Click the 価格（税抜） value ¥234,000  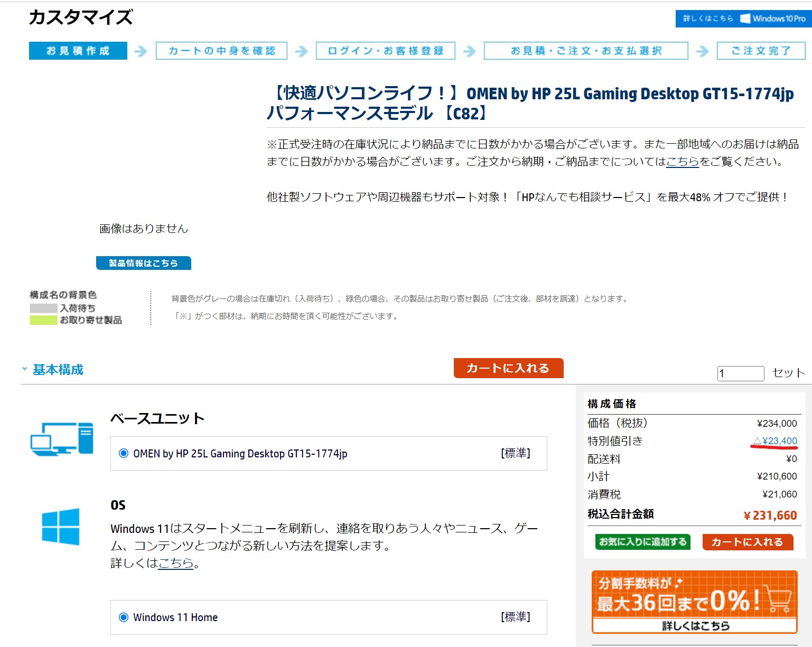pos(777,424)
